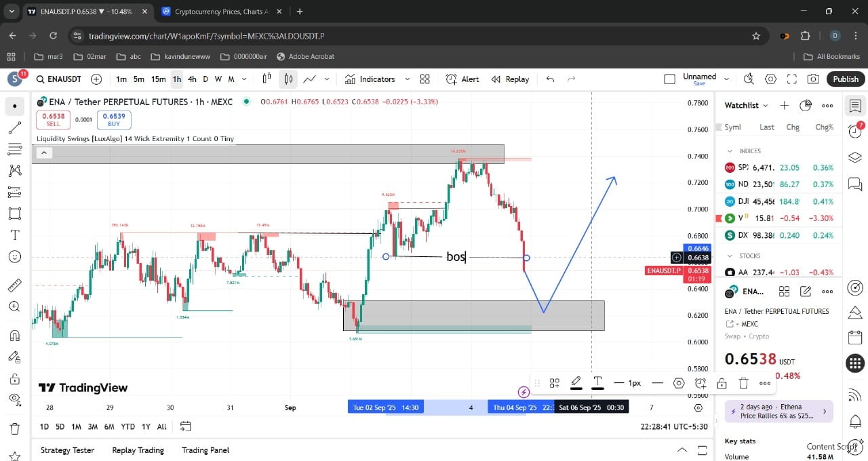
Task: Open notifications bell in right sidebar
Action: click(854, 420)
